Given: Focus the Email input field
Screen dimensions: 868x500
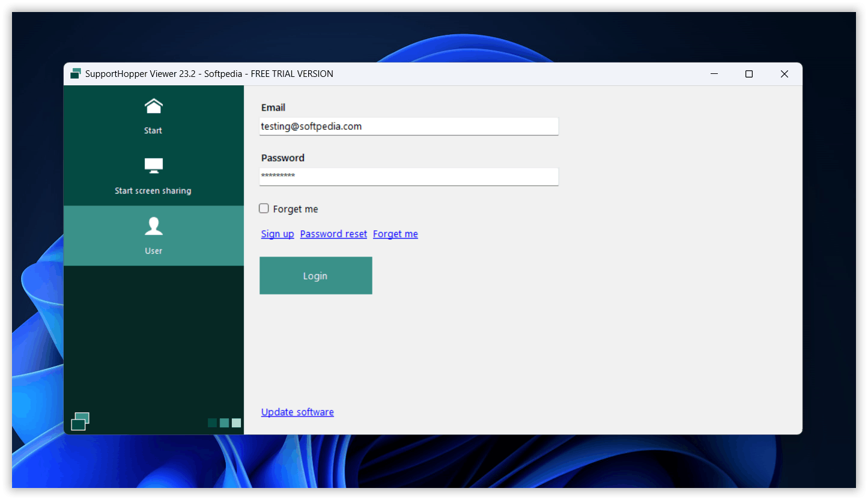Looking at the screenshot, I should tap(409, 126).
